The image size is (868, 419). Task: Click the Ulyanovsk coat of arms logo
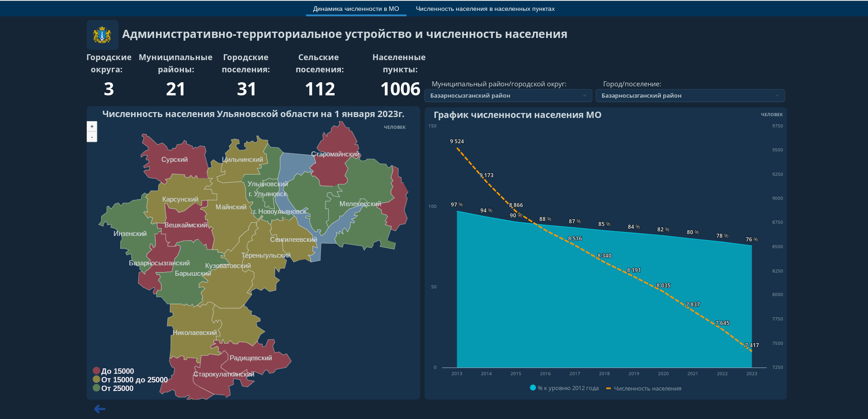click(x=103, y=35)
